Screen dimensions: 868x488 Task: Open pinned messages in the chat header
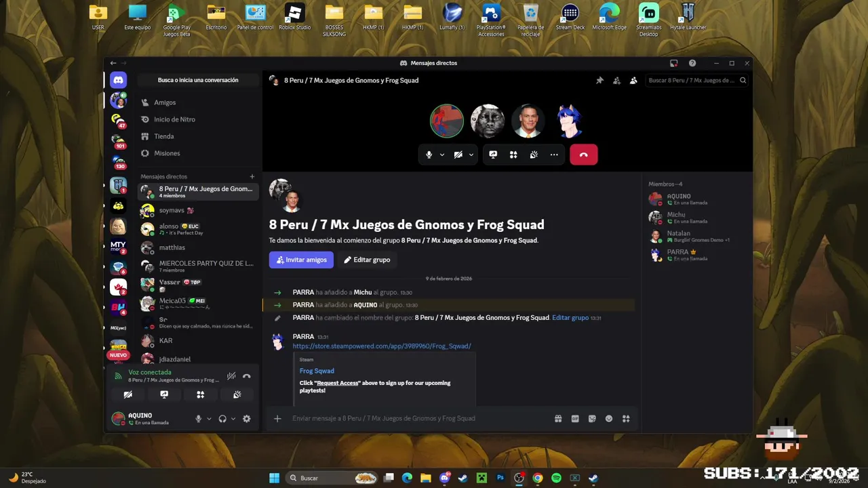[x=599, y=80]
